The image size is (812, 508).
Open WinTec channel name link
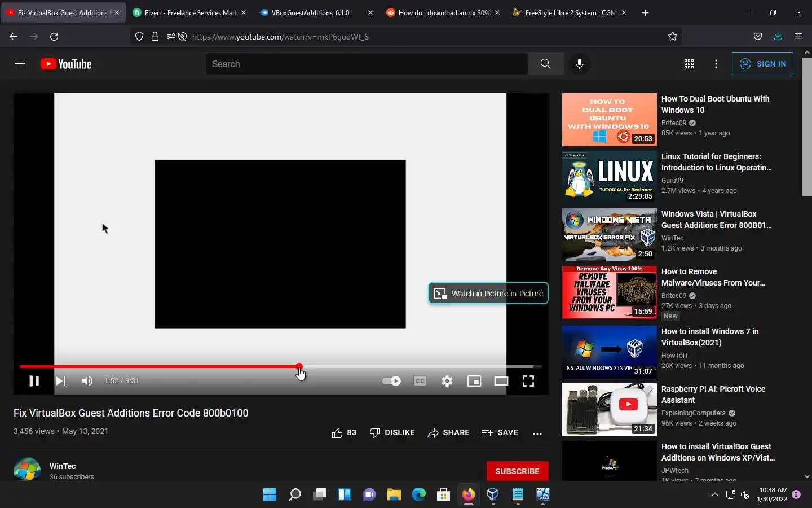pos(63,466)
